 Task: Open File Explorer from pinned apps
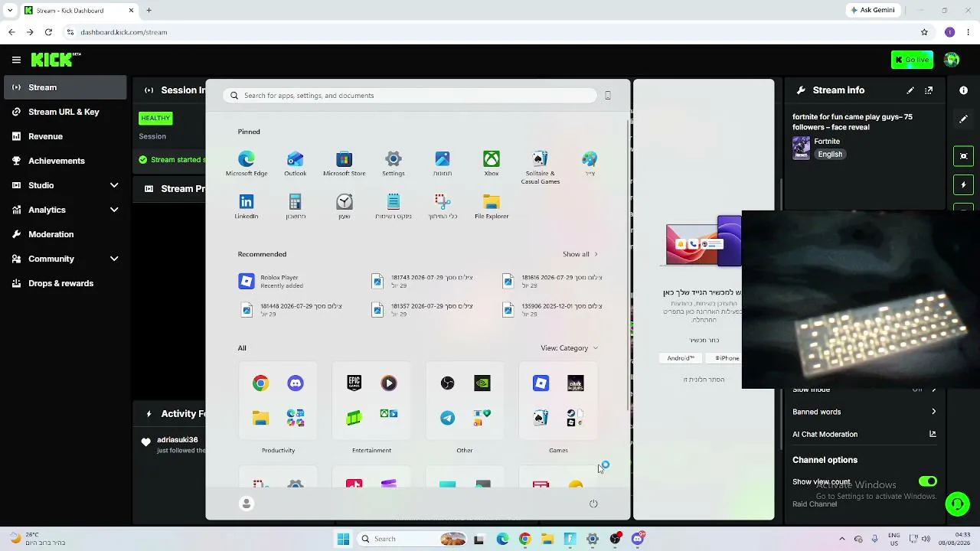[x=492, y=206]
